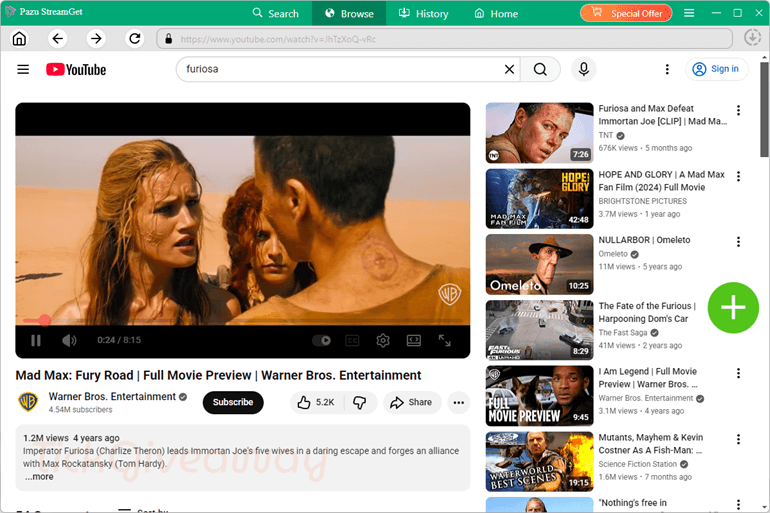Open Mutants, Mayhem & Kevin Costner video title
The width and height of the screenshot is (770, 513).
(651, 444)
